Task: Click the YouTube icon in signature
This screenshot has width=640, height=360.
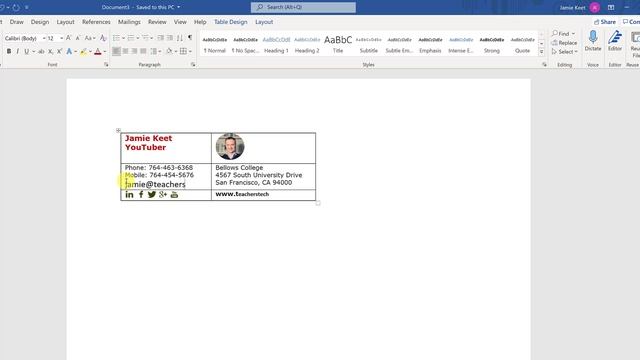Action: [x=174, y=194]
